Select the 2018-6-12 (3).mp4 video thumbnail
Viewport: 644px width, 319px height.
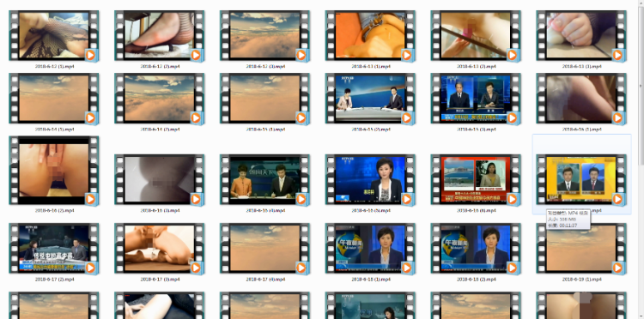pos(264,36)
